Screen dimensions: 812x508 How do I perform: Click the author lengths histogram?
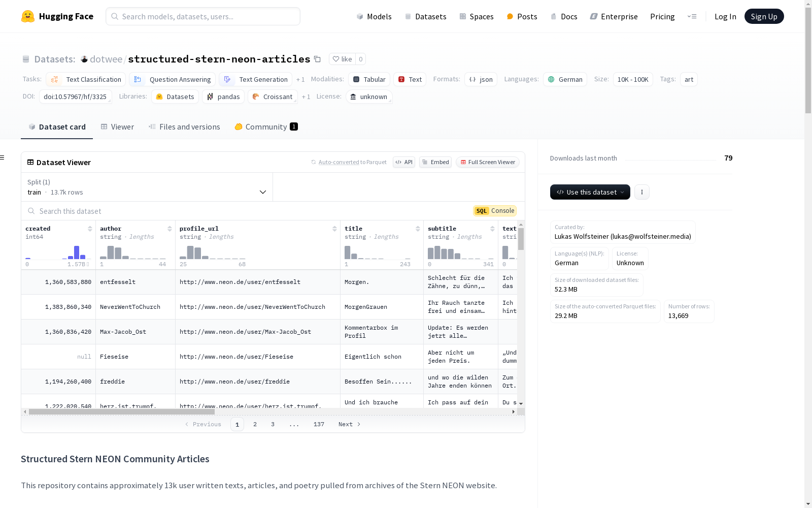[x=133, y=252]
